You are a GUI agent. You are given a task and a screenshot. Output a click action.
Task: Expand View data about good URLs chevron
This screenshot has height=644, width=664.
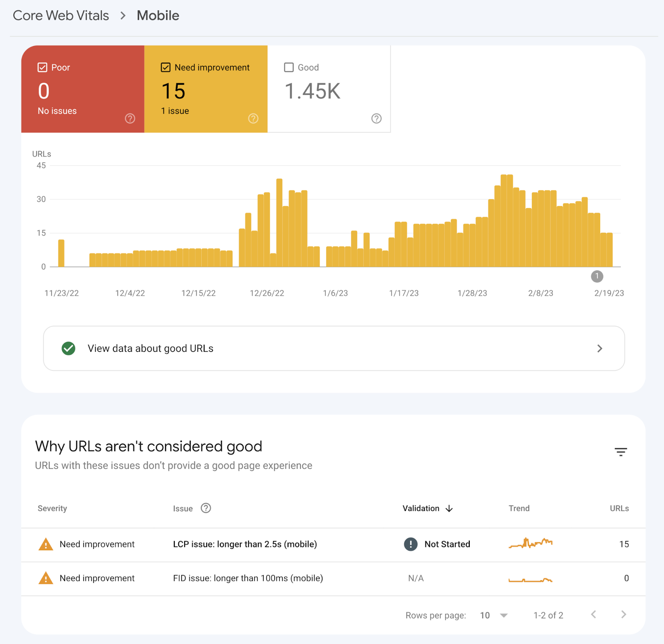(599, 349)
